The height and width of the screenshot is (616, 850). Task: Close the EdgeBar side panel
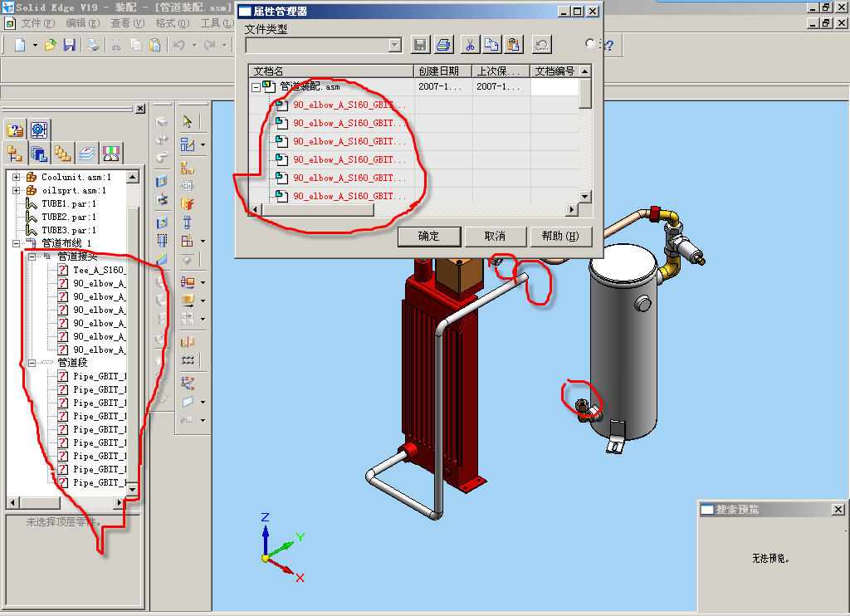pyautogui.click(x=140, y=109)
